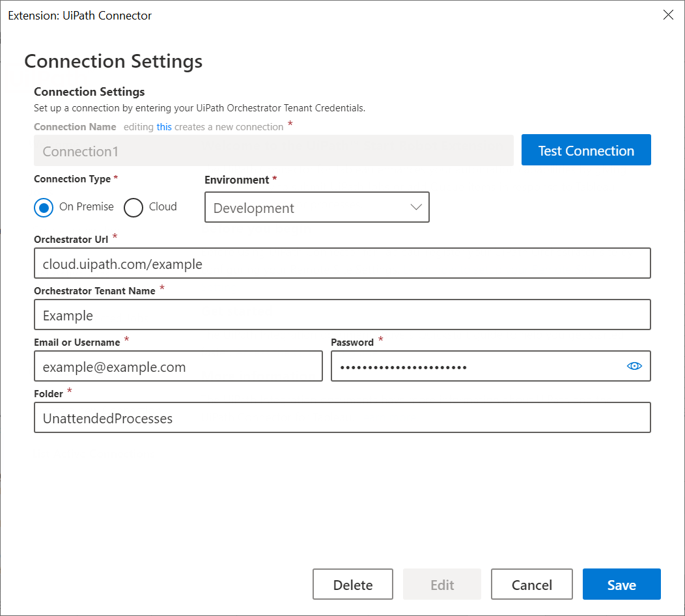Image resolution: width=685 pixels, height=616 pixels.
Task: Click the Test Connection button
Action: pyautogui.click(x=586, y=150)
